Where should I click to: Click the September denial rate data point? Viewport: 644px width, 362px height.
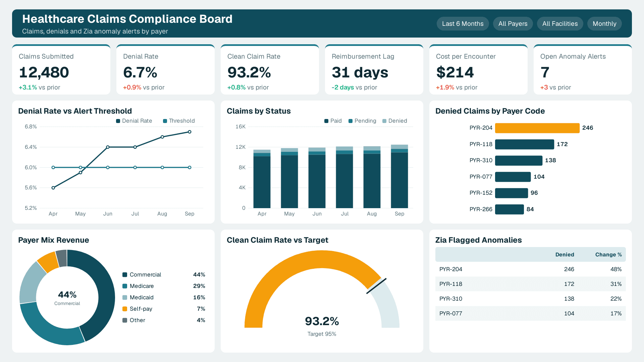point(190,132)
